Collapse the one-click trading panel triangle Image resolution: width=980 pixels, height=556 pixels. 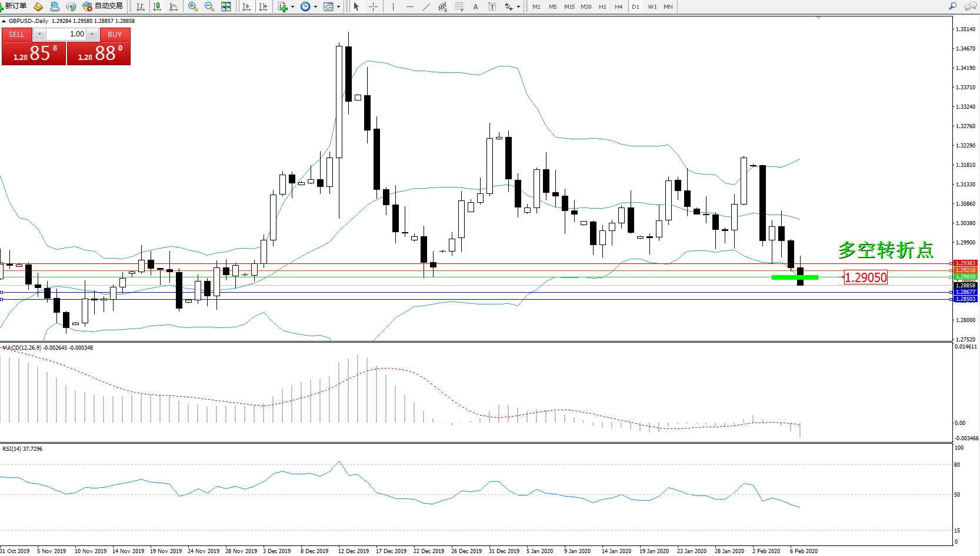pos(4,21)
